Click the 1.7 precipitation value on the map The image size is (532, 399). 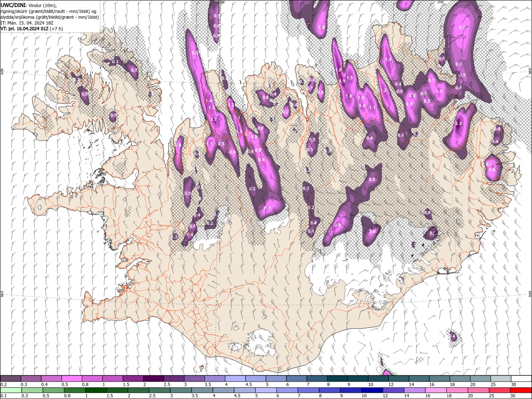(x=214, y=119)
